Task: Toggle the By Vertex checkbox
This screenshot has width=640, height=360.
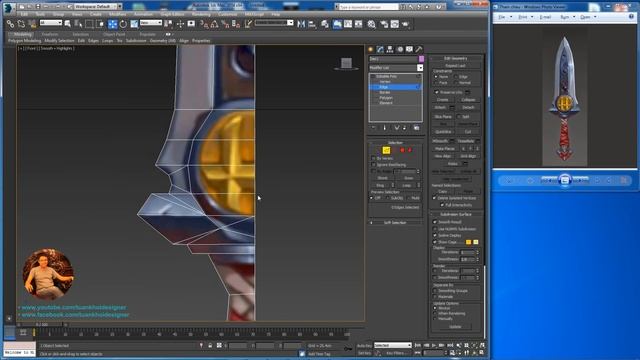Action: (373, 158)
